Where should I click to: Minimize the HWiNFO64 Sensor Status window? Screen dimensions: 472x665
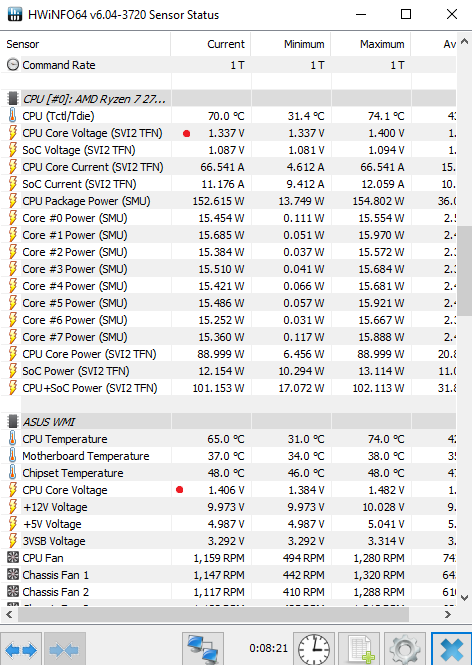coord(361,14)
